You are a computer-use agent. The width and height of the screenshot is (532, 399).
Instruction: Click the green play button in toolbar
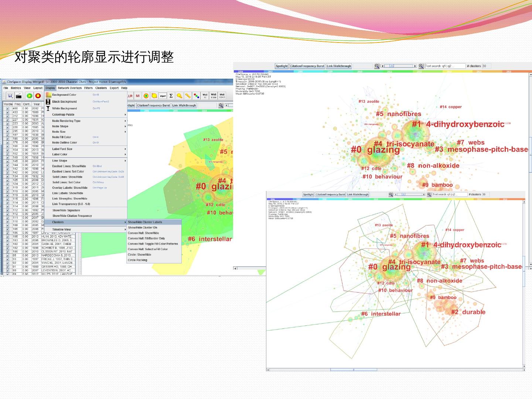30,96
